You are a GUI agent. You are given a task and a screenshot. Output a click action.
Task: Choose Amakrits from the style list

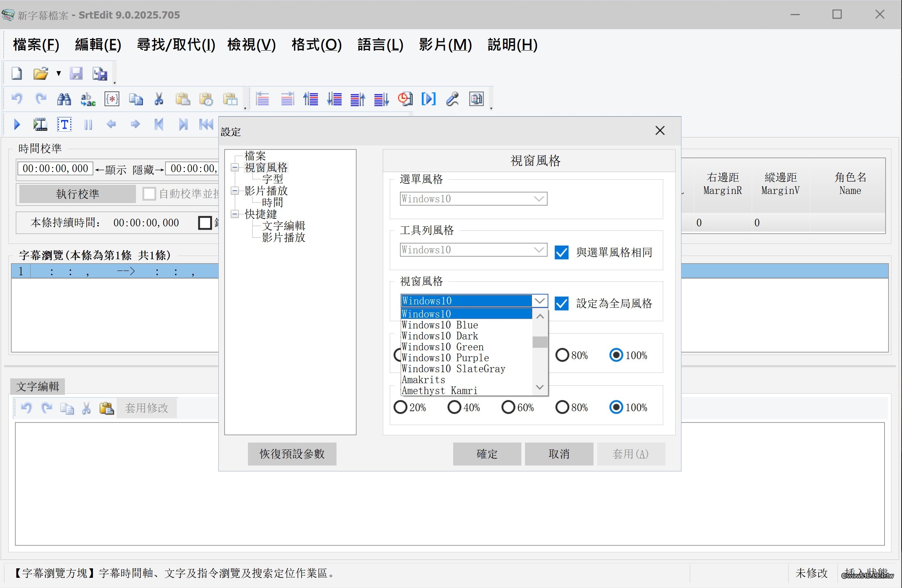tap(467, 379)
